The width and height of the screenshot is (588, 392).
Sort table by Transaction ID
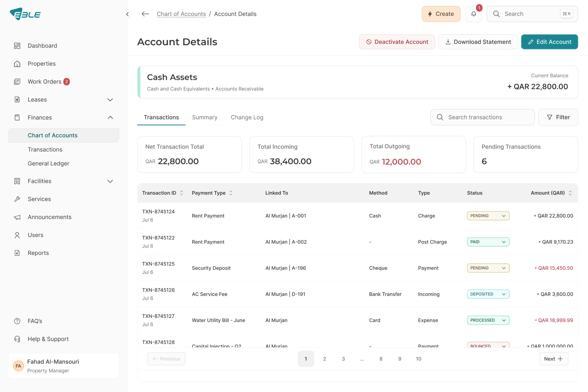tap(181, 193)
